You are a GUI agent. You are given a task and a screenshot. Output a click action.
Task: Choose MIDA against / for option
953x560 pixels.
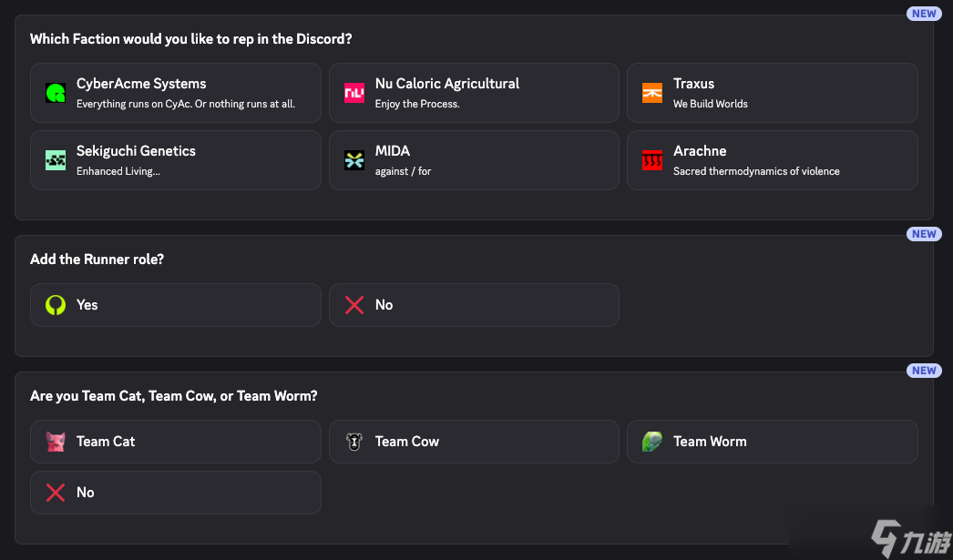474,160
